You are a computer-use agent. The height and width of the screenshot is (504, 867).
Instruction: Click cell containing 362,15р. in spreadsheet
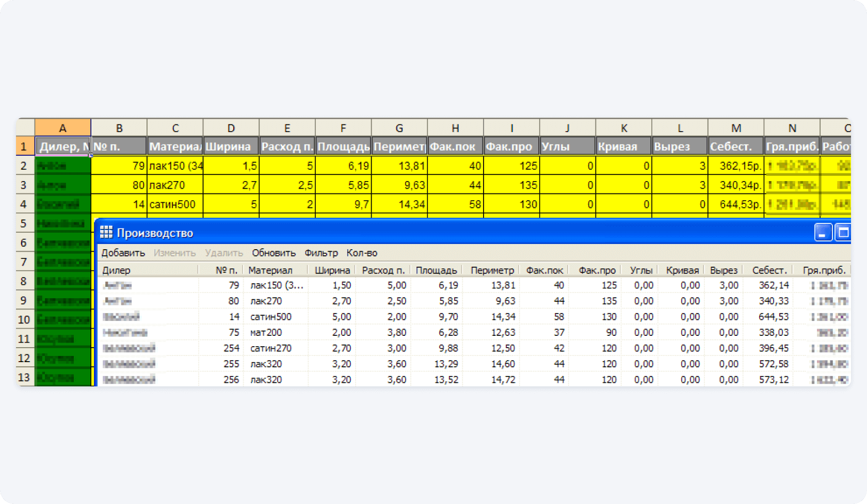735,166
